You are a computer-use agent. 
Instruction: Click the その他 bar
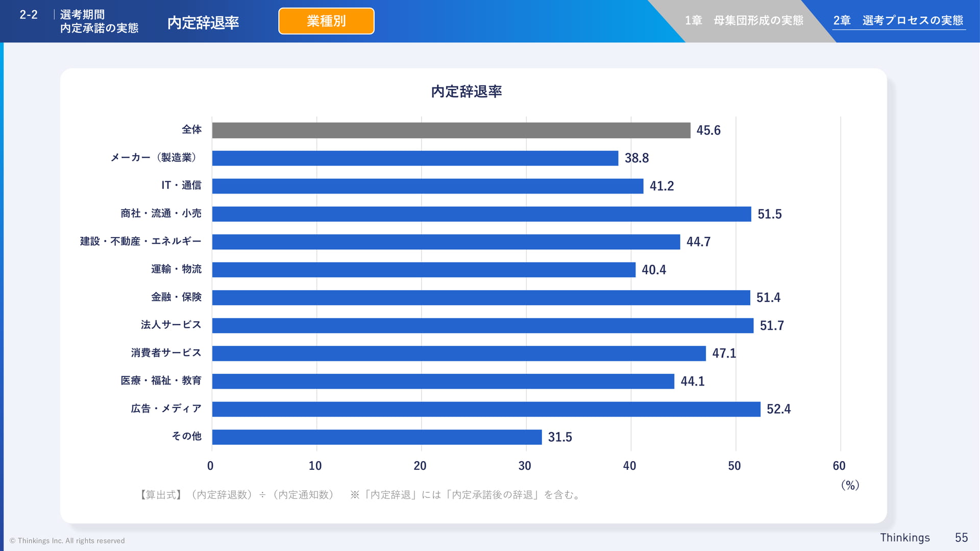click(x=377, y=437)
